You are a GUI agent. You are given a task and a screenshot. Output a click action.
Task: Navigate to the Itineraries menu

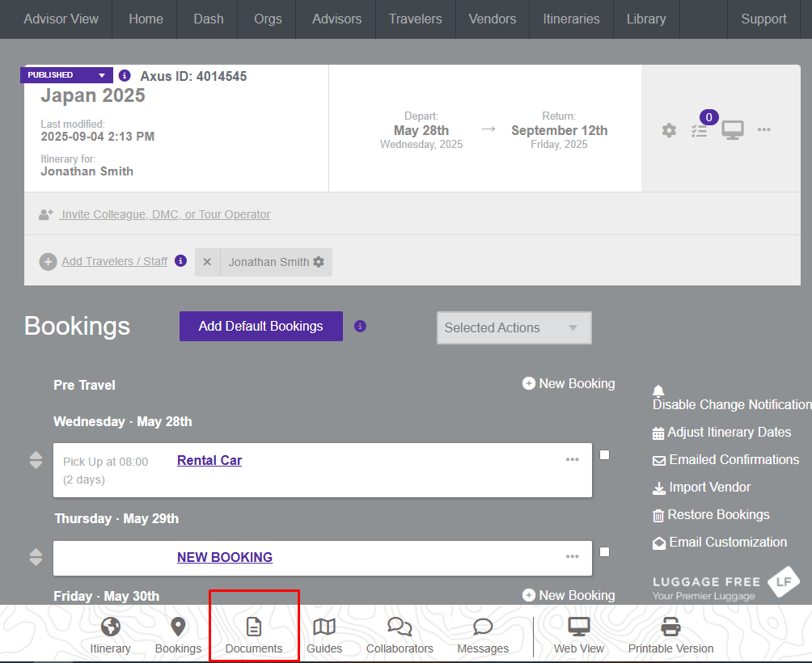point(571,19)
